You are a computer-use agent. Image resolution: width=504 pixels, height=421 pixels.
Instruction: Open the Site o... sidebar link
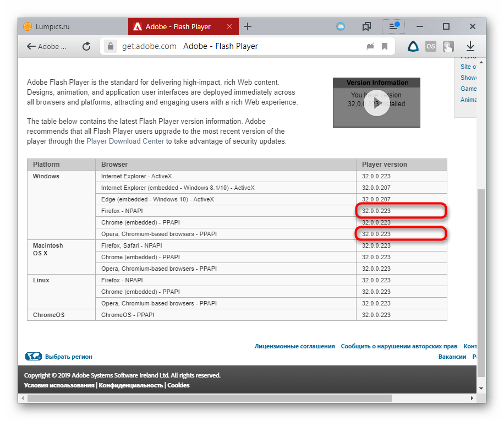pos(468,67)
